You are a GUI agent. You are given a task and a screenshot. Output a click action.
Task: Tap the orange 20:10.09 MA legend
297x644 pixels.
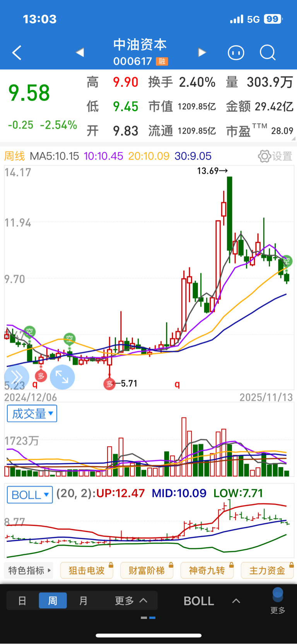tap(149, 156)
